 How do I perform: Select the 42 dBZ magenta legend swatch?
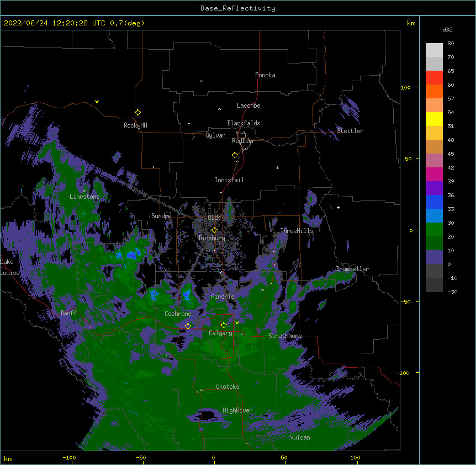coord(434,174)
